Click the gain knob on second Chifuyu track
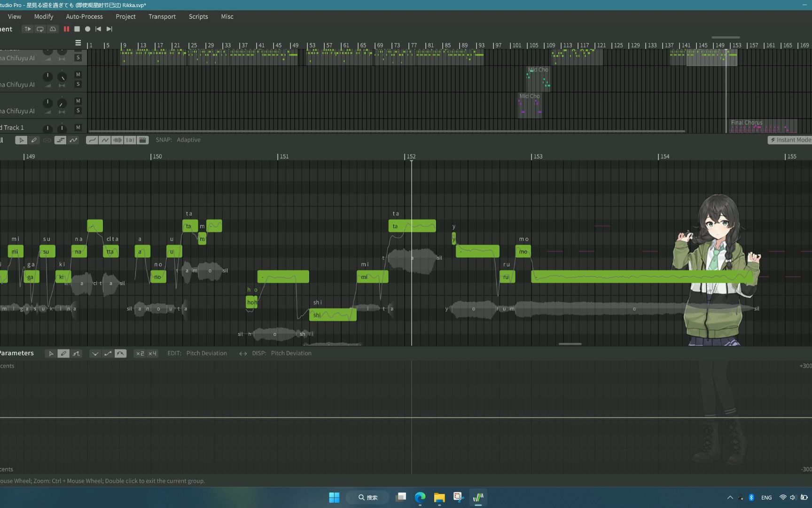This screenshot has height=508, width=812. click(47, 76)
